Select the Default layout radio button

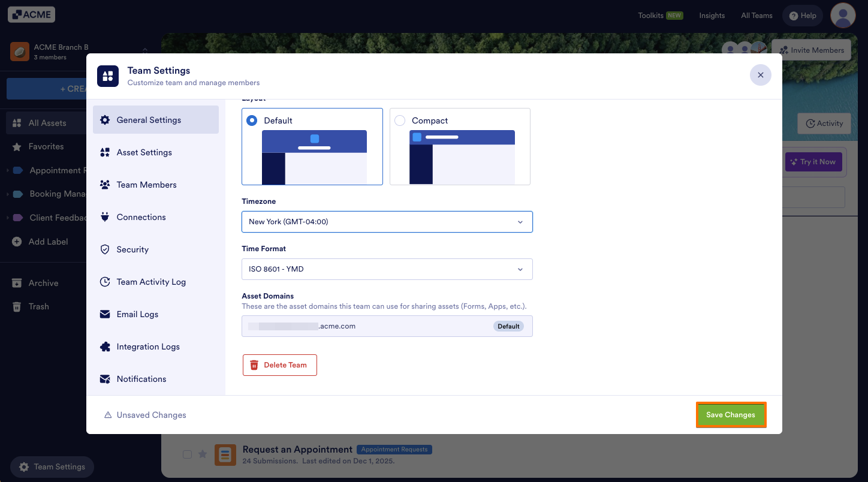coord(252,120)
